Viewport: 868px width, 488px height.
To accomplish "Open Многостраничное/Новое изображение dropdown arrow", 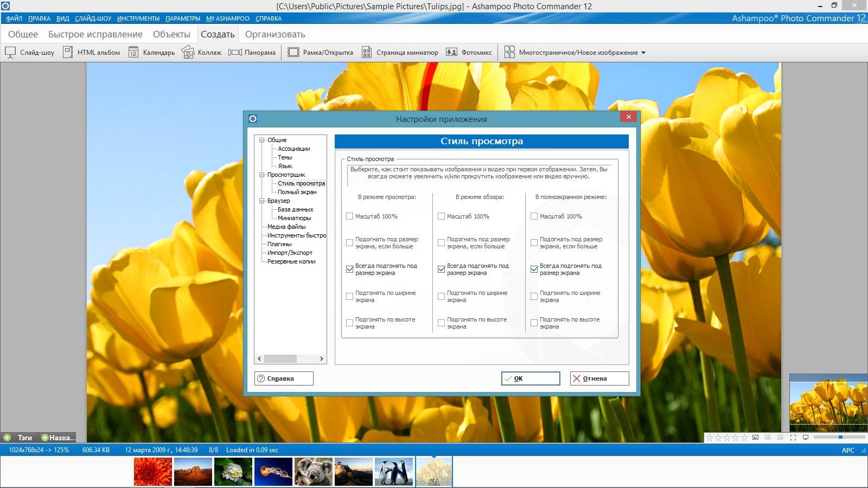I will point(643,53).
